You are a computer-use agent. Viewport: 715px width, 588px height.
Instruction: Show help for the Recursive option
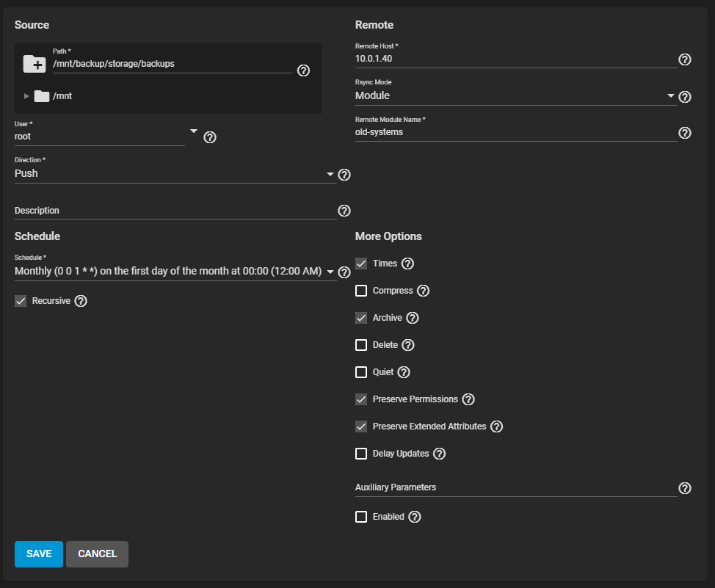[x=81, y=301]
